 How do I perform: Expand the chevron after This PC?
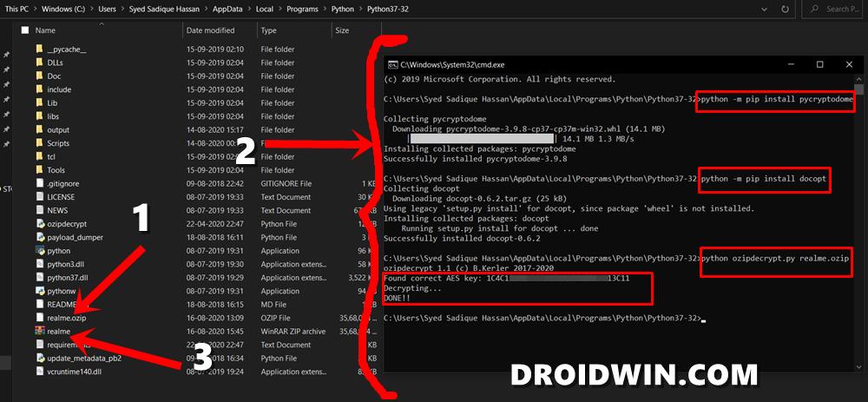click(x=35, y=9)
